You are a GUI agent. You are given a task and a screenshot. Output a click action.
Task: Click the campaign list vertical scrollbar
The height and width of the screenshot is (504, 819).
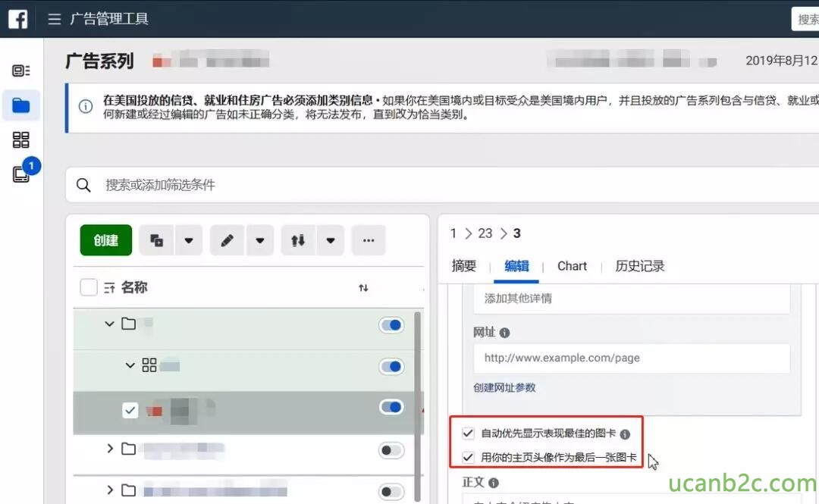pos(417,406)
